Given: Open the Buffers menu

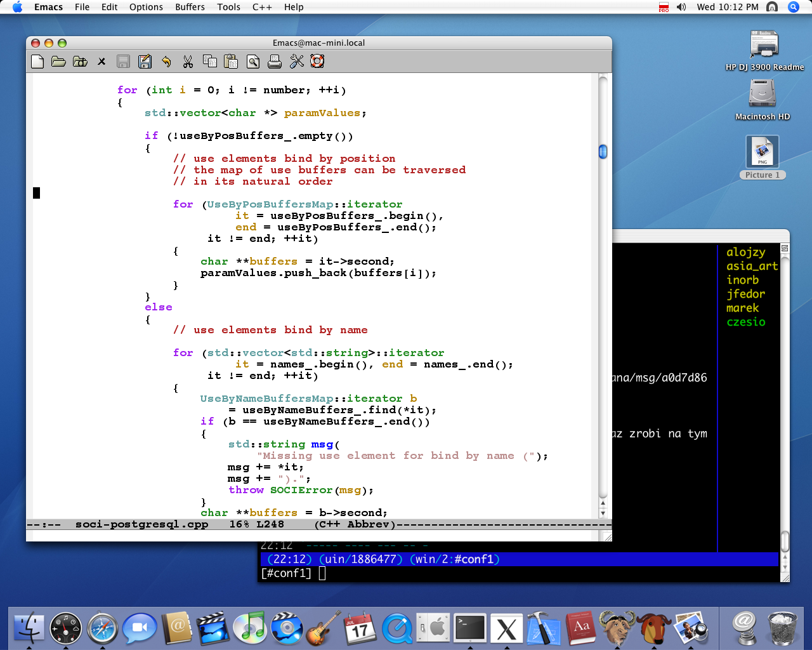Looking at the screenshot, I should 190,7.
